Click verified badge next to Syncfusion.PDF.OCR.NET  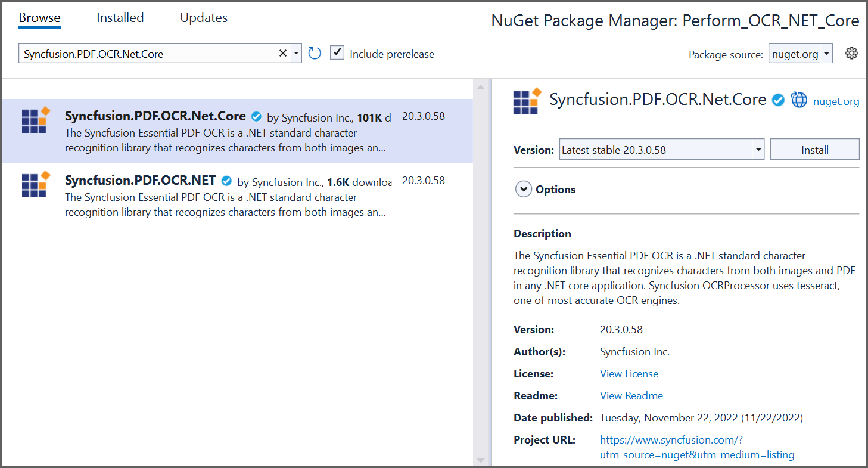(226, 181)
